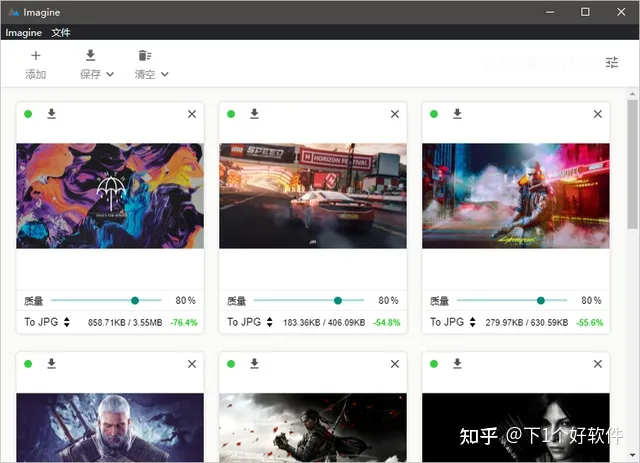Click the scrollbar up arrow
Image resolution: width=640 pixels, height=463 pixels.
tap(632, 94)
